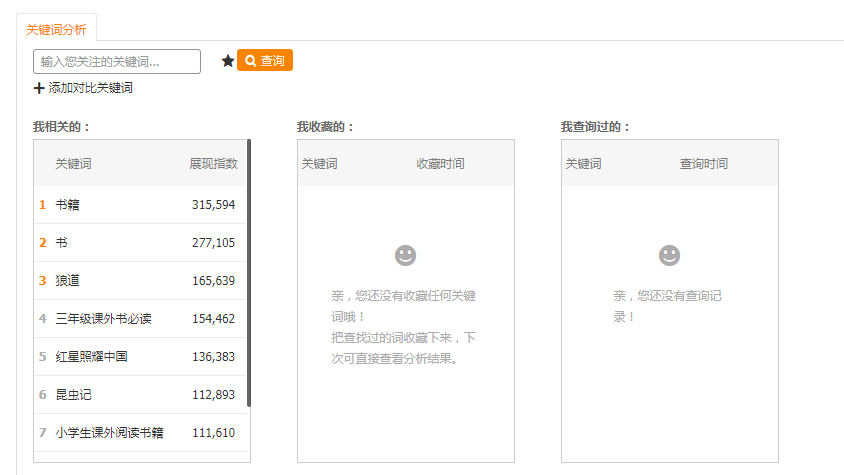This screenshot has height=475, width=844.
Task: Click the 展现指数 column header
Action: click(x=213, y=164)
